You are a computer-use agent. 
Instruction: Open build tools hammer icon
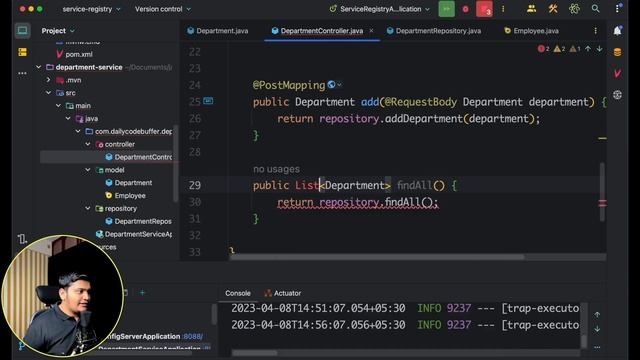(553, 9)
